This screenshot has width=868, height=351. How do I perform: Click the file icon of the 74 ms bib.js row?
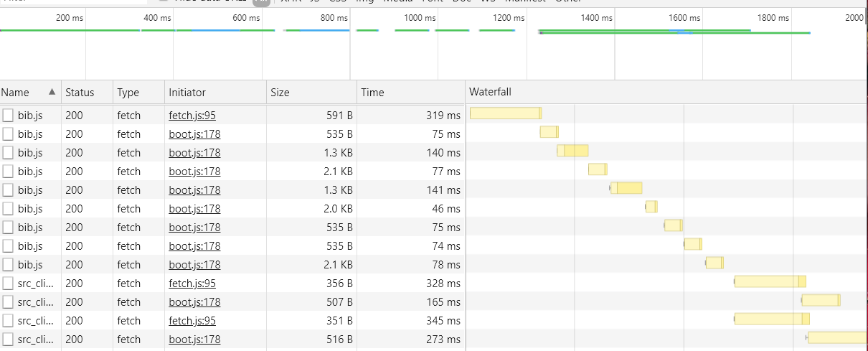(x=8, y=245)
